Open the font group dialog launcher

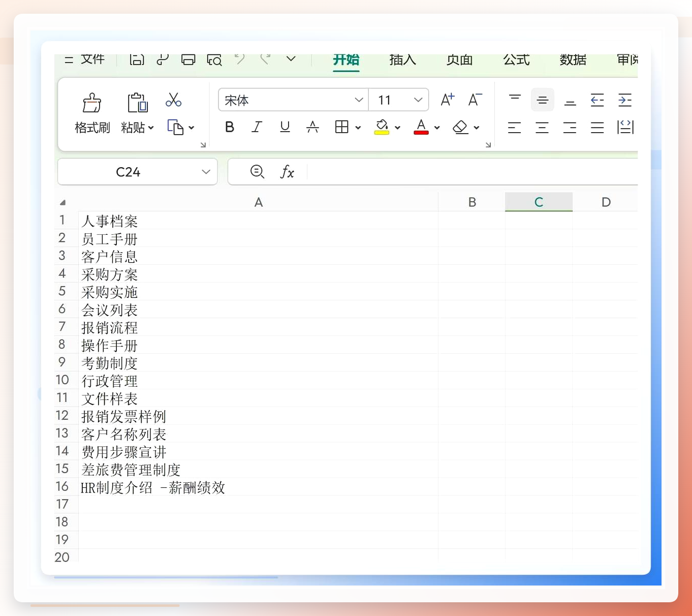[488, 145]
